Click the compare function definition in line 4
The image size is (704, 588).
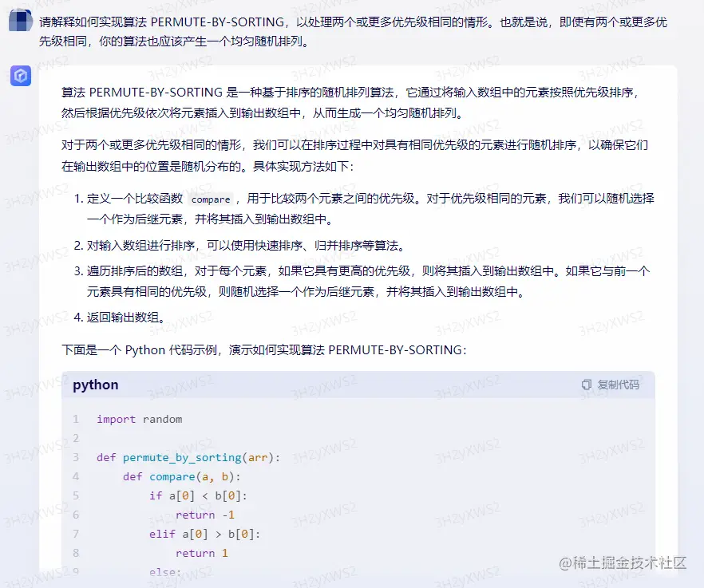(172, 476)
